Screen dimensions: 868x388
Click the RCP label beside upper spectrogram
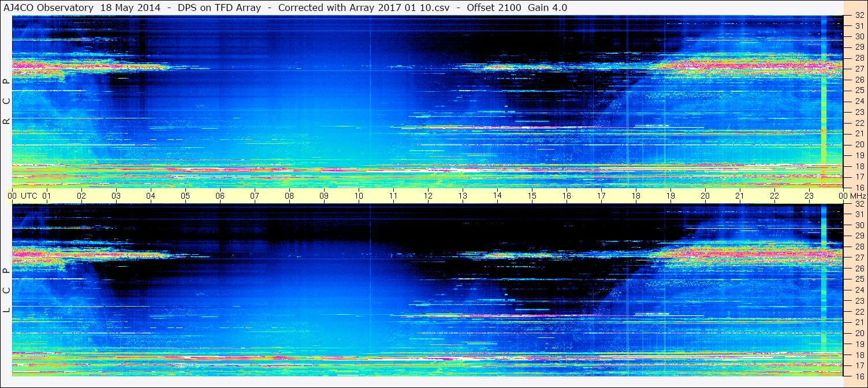point(6,102)
